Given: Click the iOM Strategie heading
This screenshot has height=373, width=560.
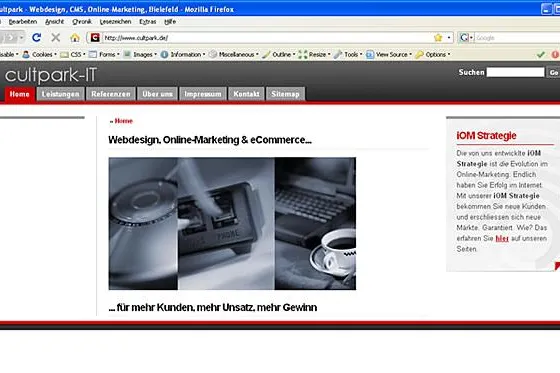Looking at the screenshot, I should [486, 136].
